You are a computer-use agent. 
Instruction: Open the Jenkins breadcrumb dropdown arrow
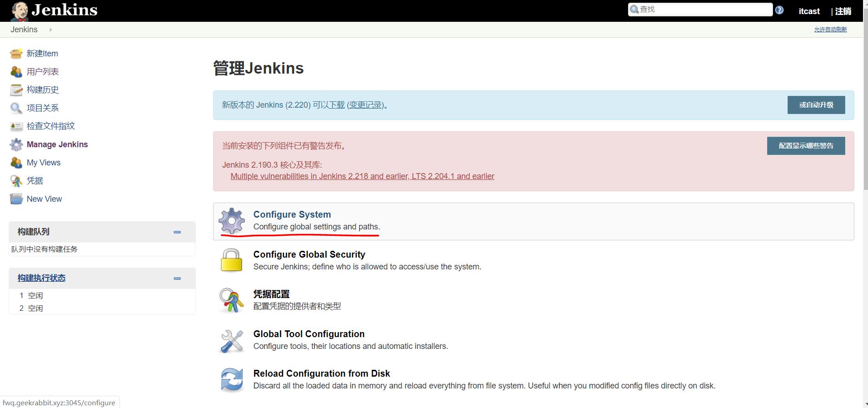tap(50, 30)
